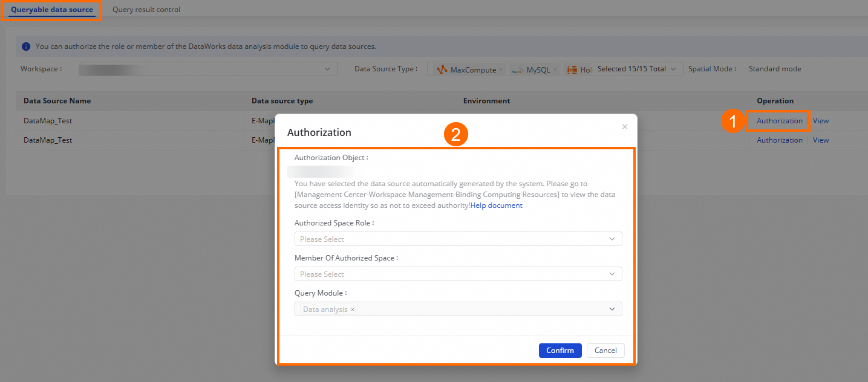The image size is (868, 382).
Task: Expand the Query Module dropdown arrow
Action: (612, 309)
